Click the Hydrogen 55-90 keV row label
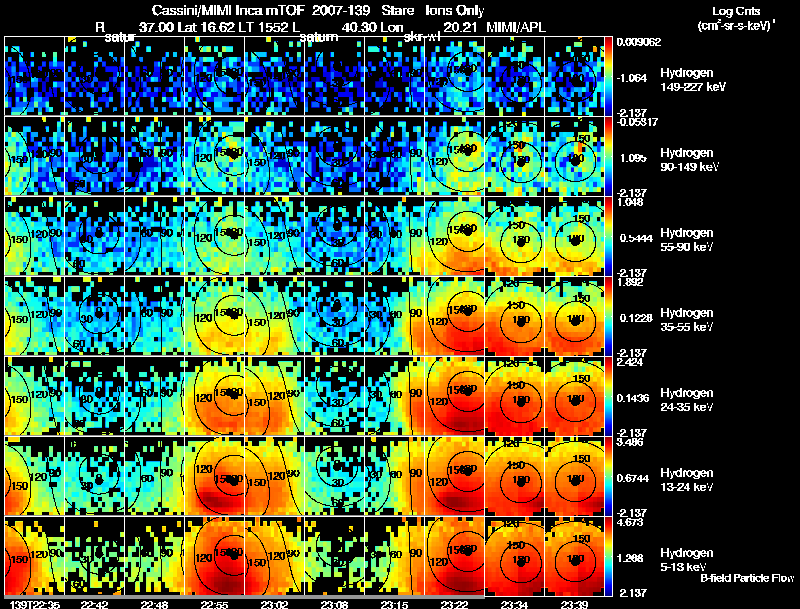Image resolution: width=800 pixels, height=609 pixels. point(686,240)
